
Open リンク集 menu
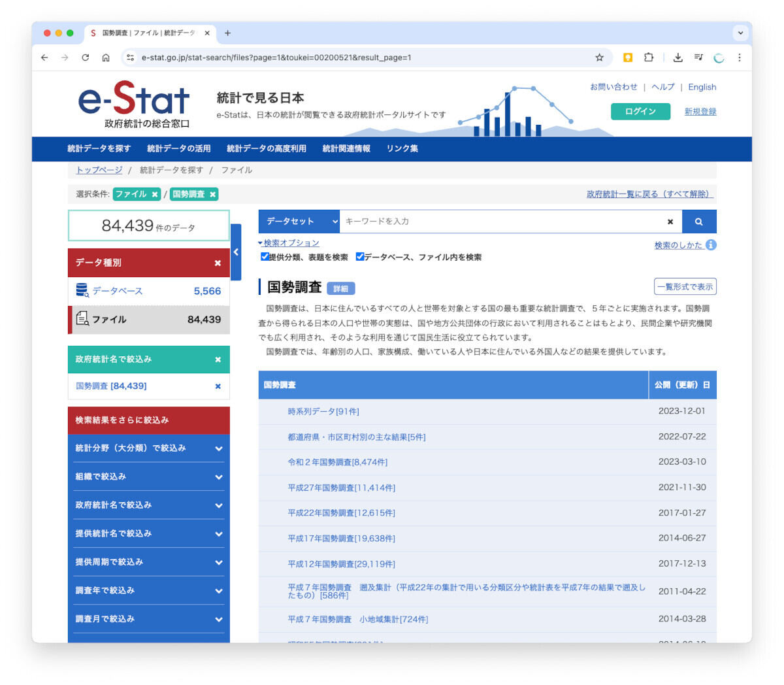pyautogui.click(x=402, y=149)
